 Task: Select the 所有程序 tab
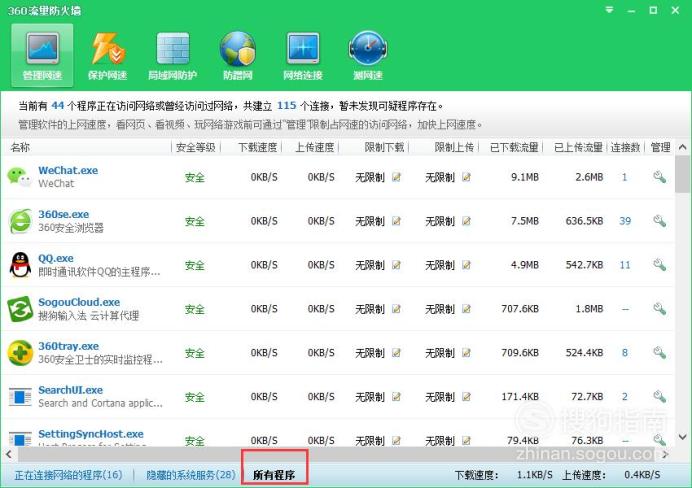[x=274, y=475]
